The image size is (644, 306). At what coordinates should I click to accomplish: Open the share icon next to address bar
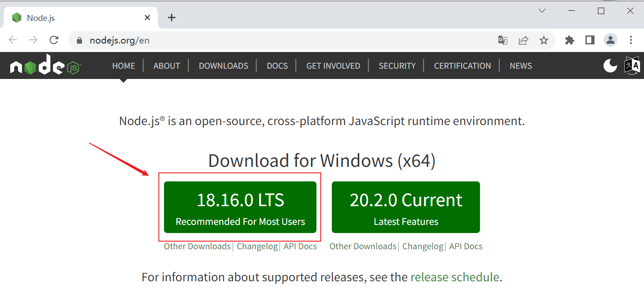524,40
